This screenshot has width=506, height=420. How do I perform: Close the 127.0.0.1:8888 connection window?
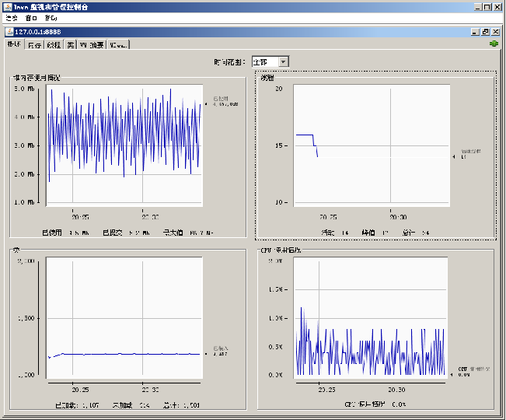point(495,31)
